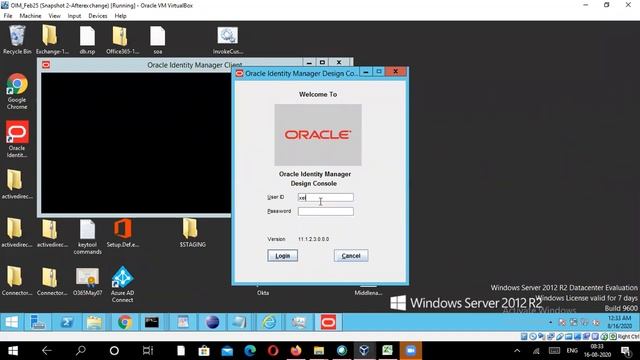The width and height of the screenshot is (640, 360).
Task: Select the Google Chrome desktop shortcut
Action: click(17, 91)
